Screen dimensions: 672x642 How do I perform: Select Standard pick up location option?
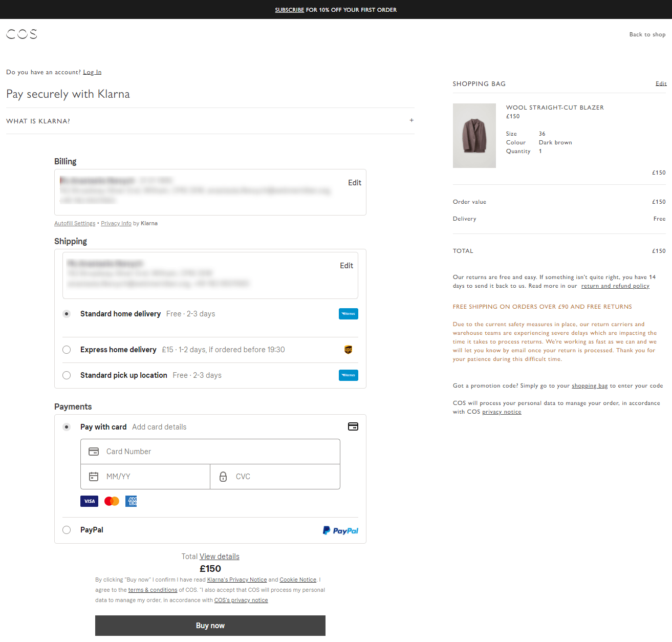pyautogui.click(x=67, y=375)
